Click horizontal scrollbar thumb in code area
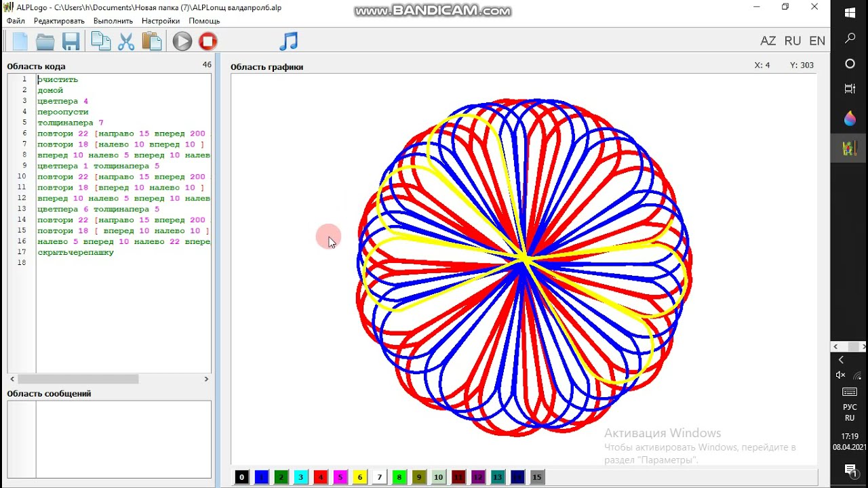 coord(78,380)
